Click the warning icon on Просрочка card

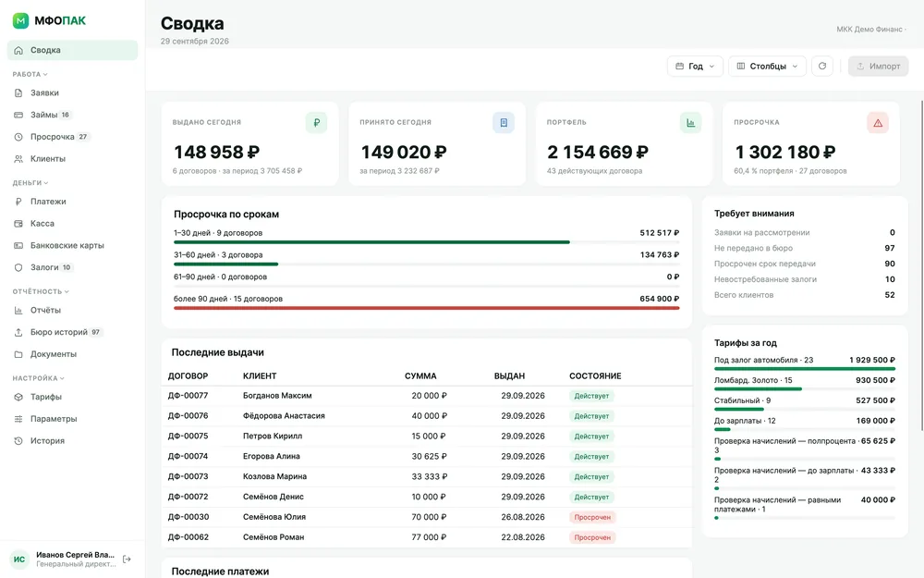point(878,123)
